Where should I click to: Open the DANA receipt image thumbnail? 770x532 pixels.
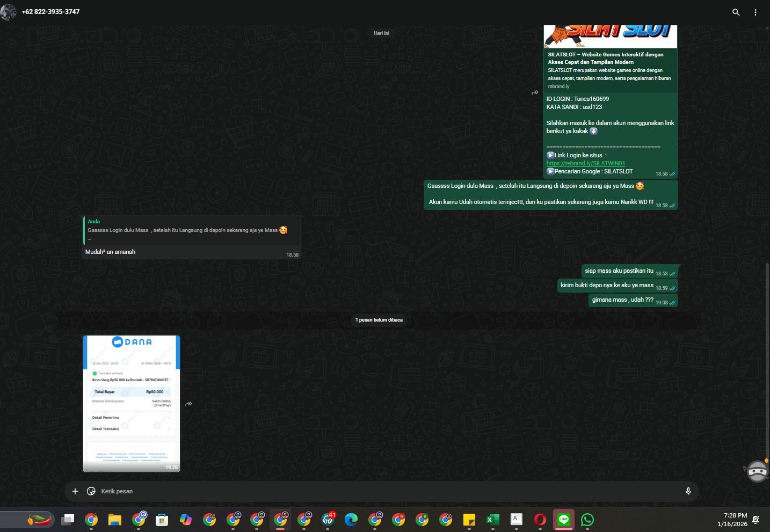click(132, 404)
